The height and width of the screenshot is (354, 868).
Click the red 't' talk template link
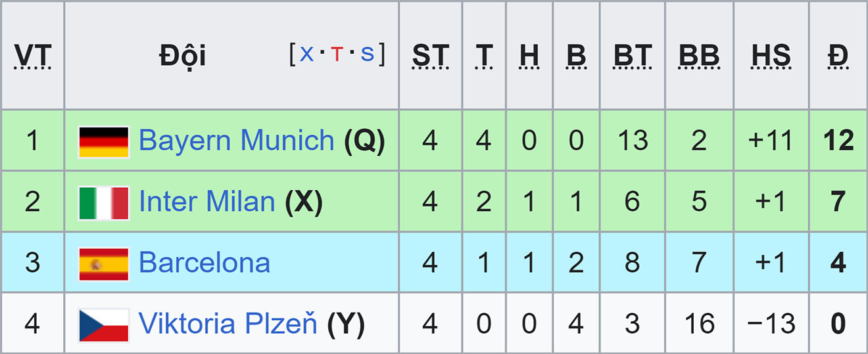point(337,54)
